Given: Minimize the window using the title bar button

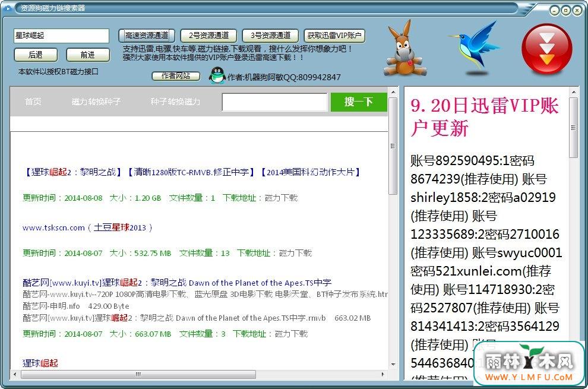Looking at the screenshot, I should (555, 11).
